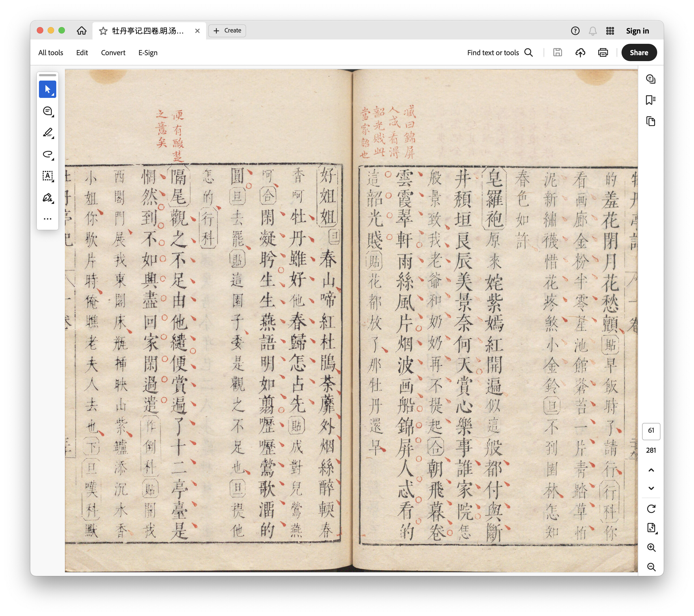Select the arrow selection tool

tap(47, 89)
